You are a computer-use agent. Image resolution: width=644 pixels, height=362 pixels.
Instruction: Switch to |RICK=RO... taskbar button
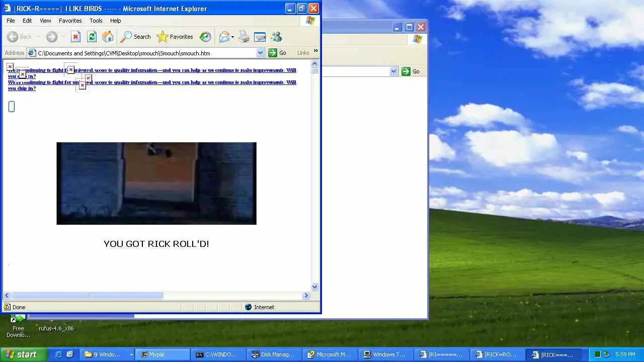point(498,354)
